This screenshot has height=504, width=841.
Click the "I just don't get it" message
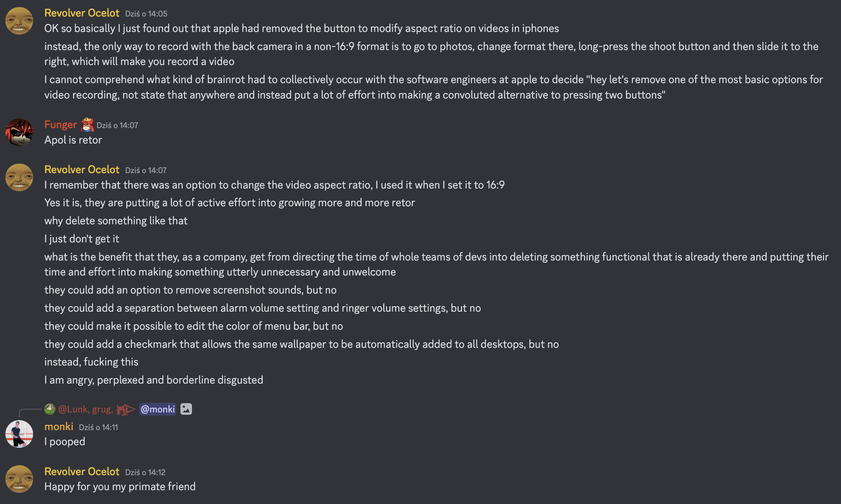[82, 239]
